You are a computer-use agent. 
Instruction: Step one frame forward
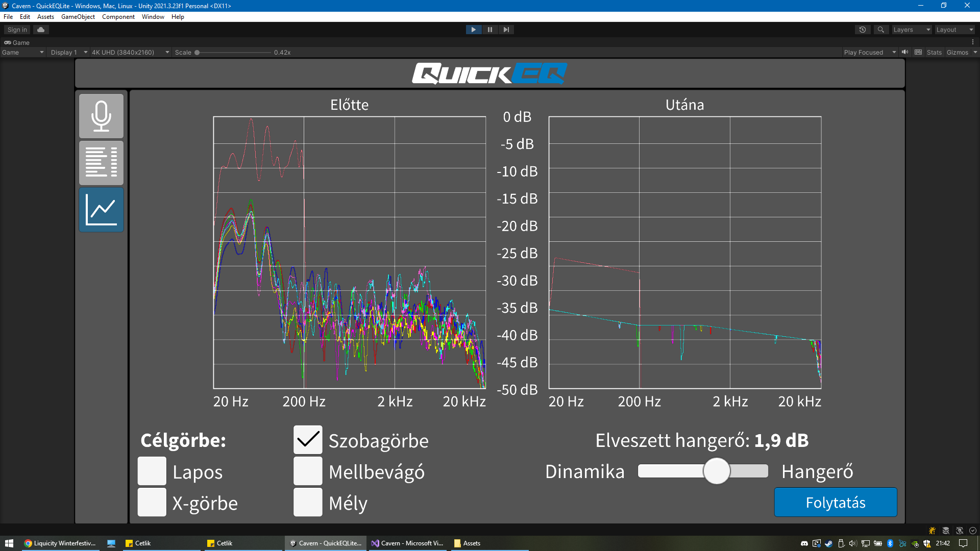click(x=506, y=30)
